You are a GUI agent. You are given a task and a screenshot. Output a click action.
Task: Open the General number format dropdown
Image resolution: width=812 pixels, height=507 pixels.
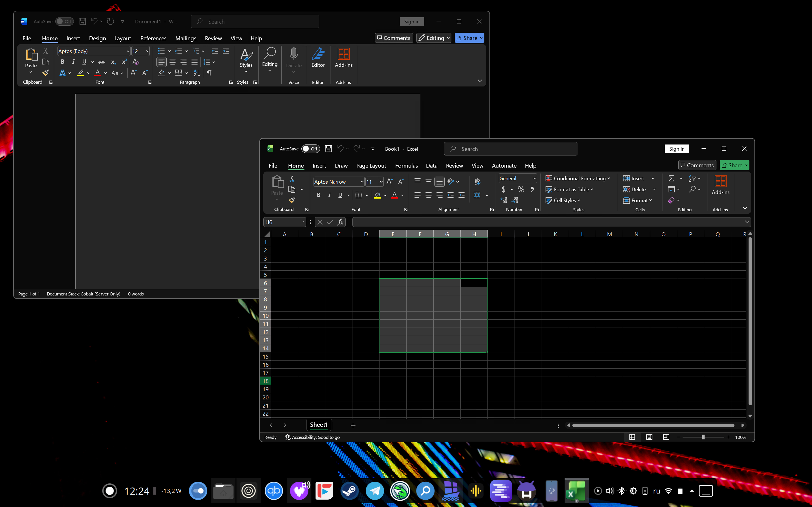point(534,178)
